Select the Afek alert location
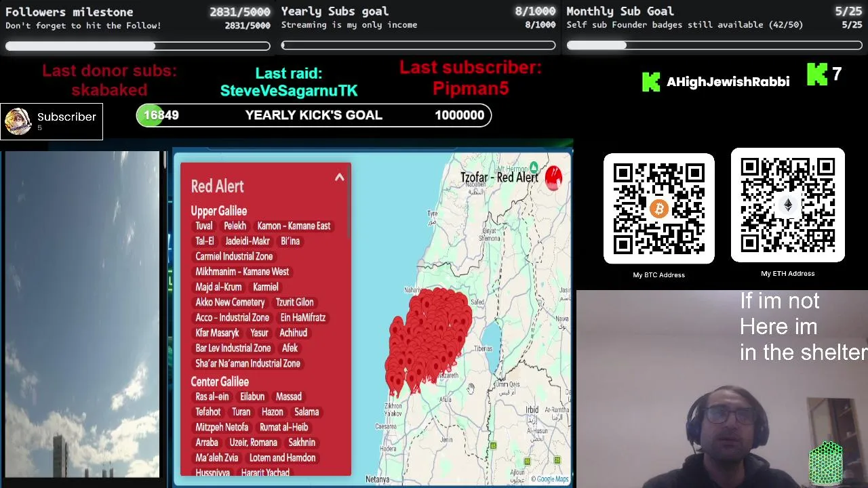 (x=290, y=348)
